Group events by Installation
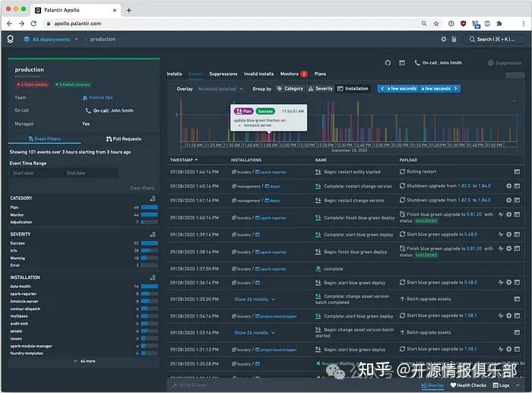 point(353,89)
